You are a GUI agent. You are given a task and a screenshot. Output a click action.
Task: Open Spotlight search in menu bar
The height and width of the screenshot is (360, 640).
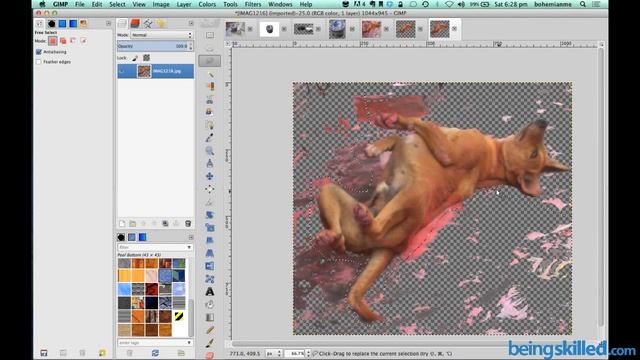coord(582,4)
